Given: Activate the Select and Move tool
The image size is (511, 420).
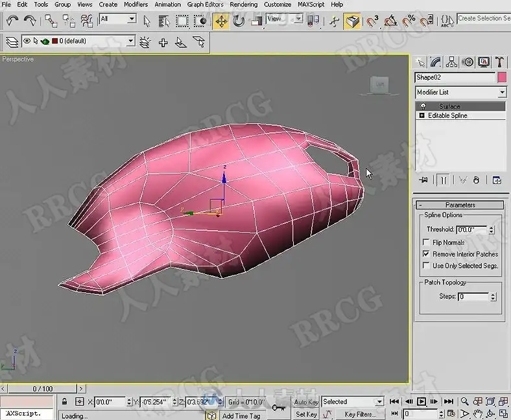Looking at the screenshot, I should coord(221,21).
